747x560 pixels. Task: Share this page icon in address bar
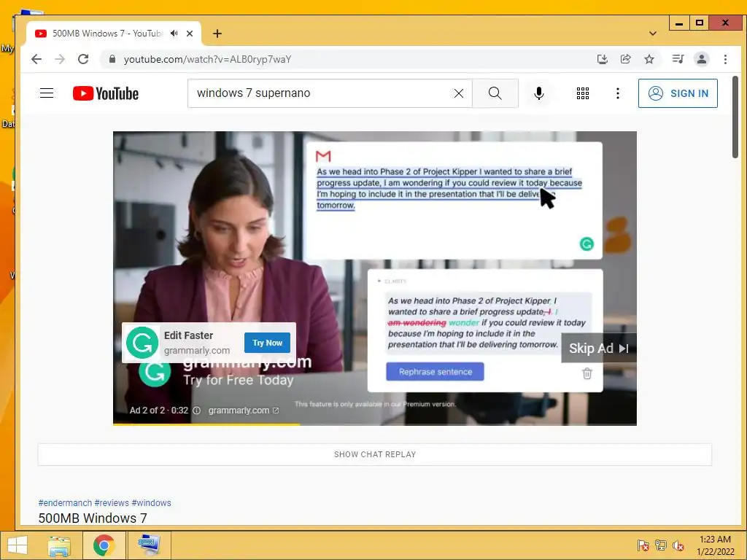tap(625, 59)
